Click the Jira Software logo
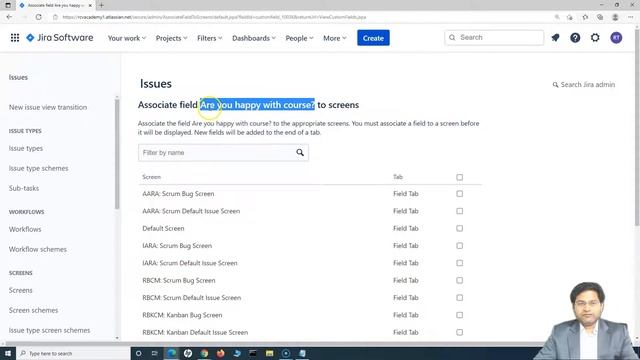This screenshot has height=360, width=640. point(60,38)
